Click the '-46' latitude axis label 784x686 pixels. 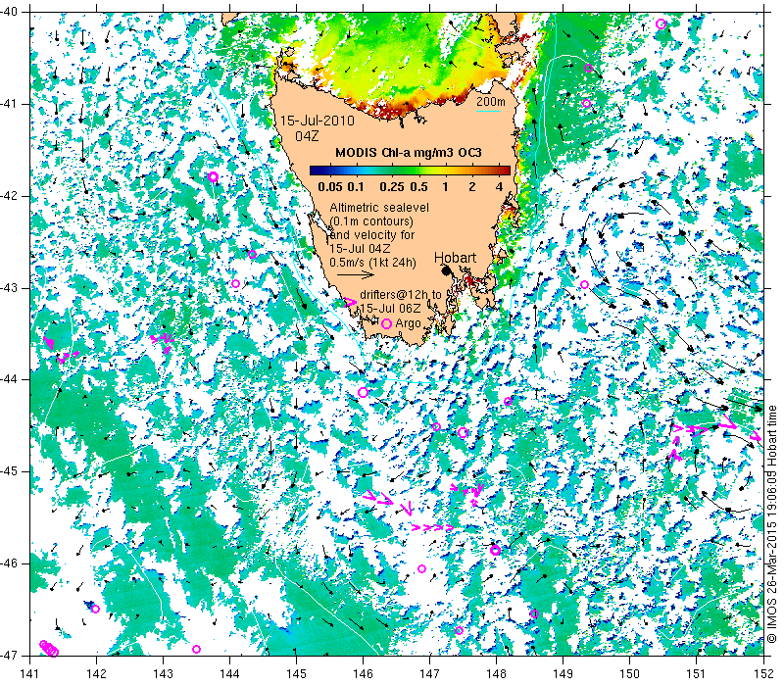tap(10, 563)
